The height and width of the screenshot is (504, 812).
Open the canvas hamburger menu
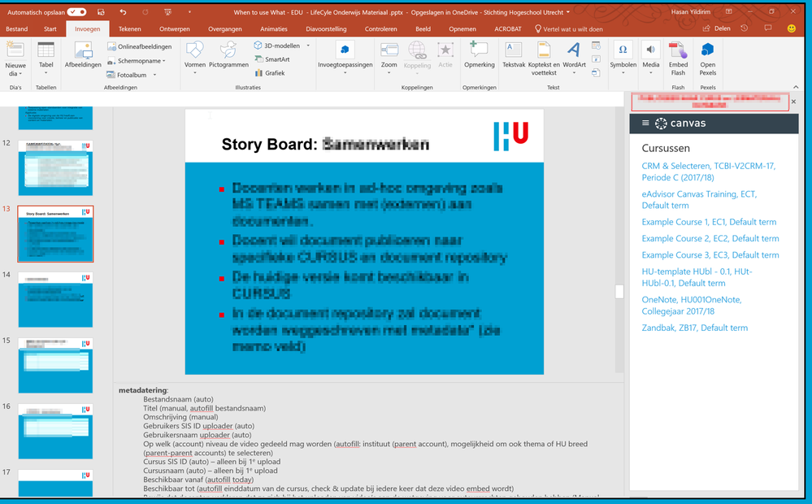point(645,124)
